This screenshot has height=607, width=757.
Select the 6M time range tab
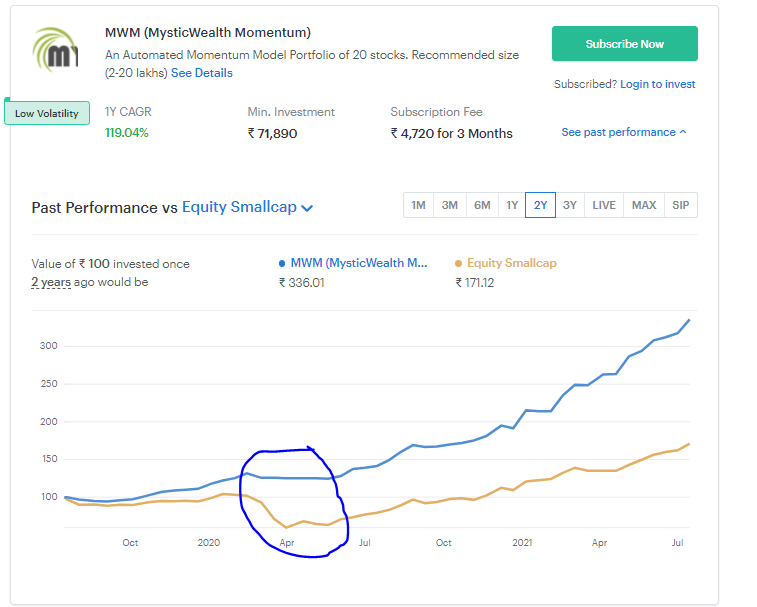[482, 205]
